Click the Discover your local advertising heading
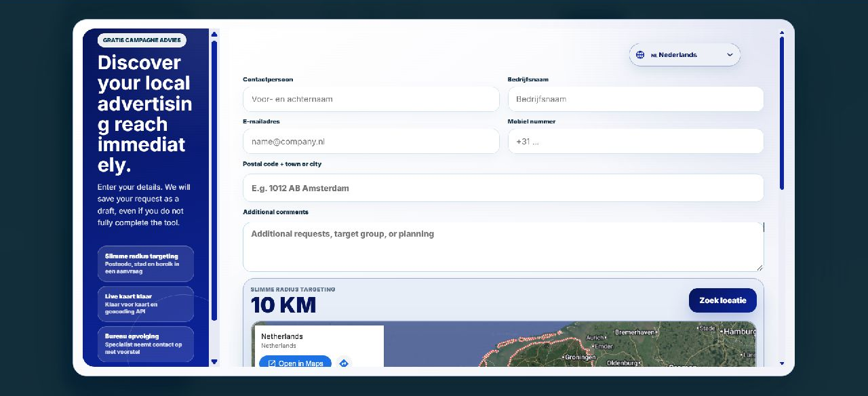 click(x=145, y=114)
